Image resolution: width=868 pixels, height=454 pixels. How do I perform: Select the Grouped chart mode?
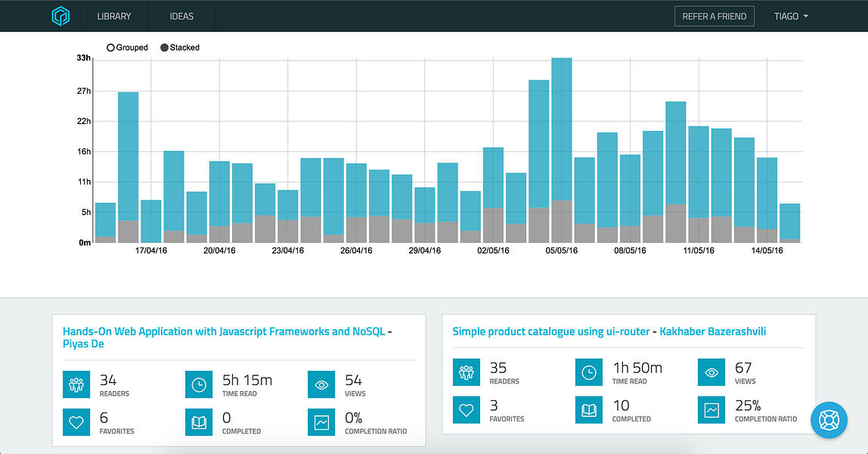111,48
